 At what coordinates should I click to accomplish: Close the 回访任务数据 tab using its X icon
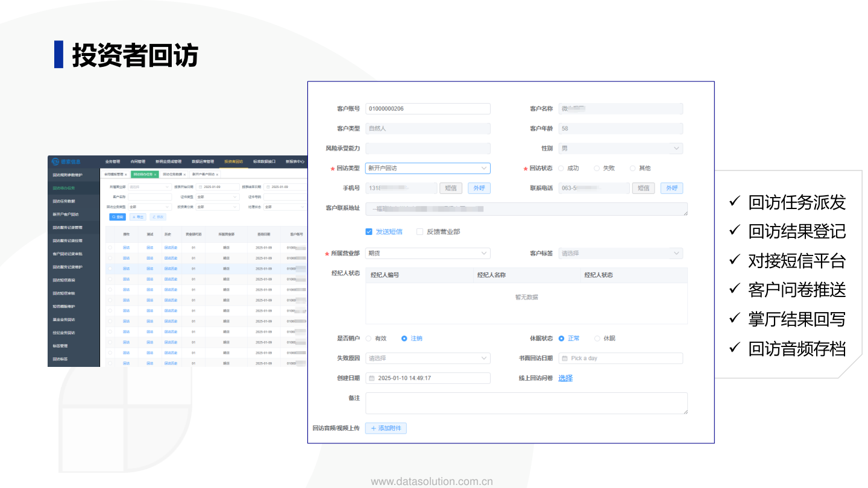pos(184,175)
